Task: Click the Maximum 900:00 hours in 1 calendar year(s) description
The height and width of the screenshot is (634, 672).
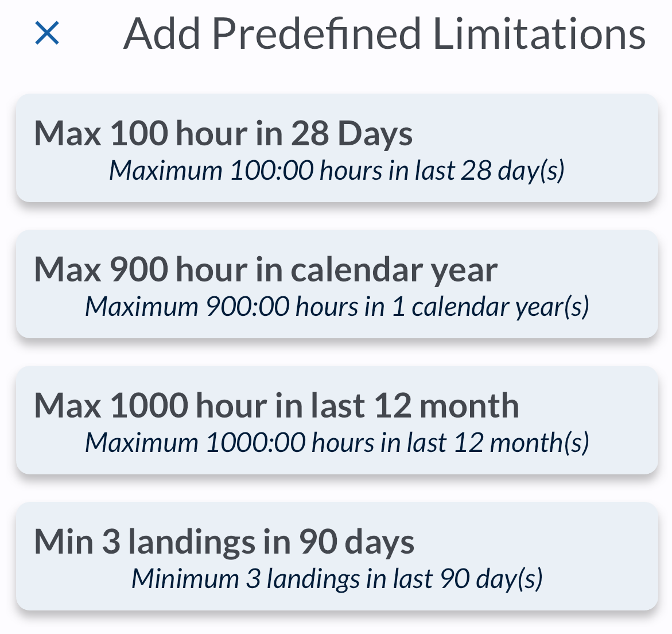Action: pyautogui.click(x=337, y=307)
